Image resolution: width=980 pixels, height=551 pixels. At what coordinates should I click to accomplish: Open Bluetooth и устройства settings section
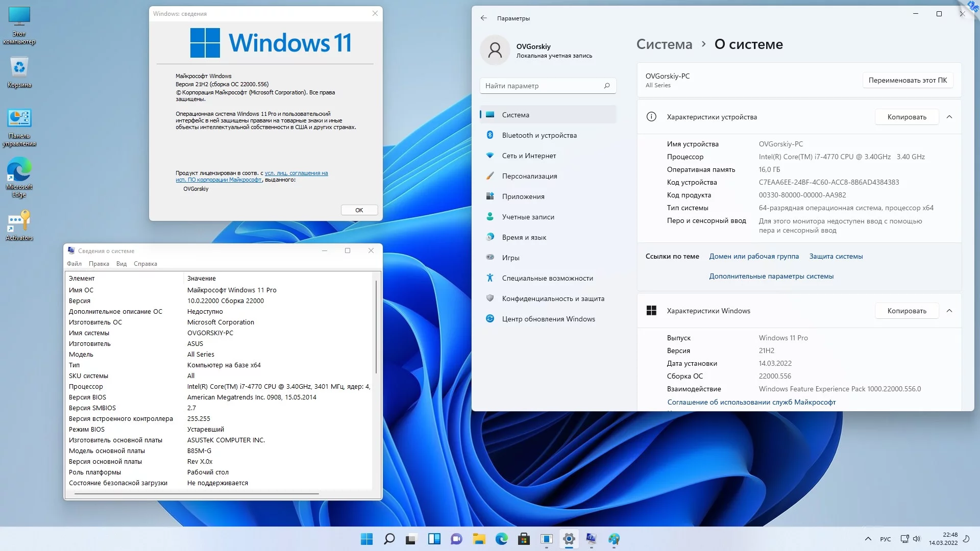click(x=539, y=135)
